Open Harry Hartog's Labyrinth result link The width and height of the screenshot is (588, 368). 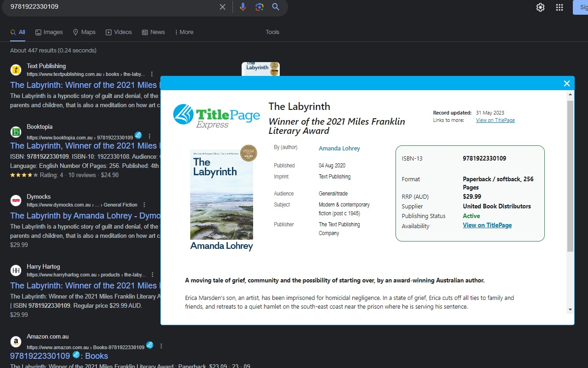[85, 286]
